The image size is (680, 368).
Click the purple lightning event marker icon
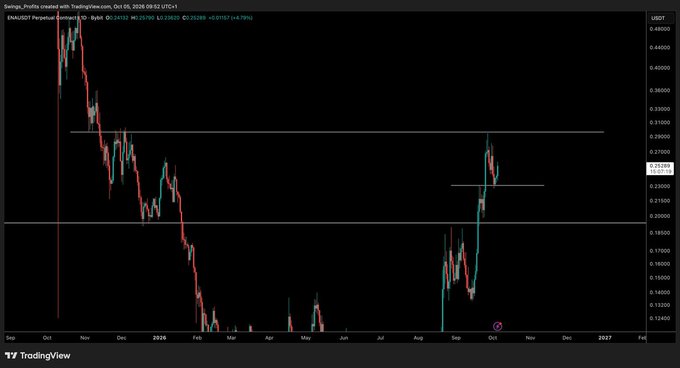click(x=497, y=326)
